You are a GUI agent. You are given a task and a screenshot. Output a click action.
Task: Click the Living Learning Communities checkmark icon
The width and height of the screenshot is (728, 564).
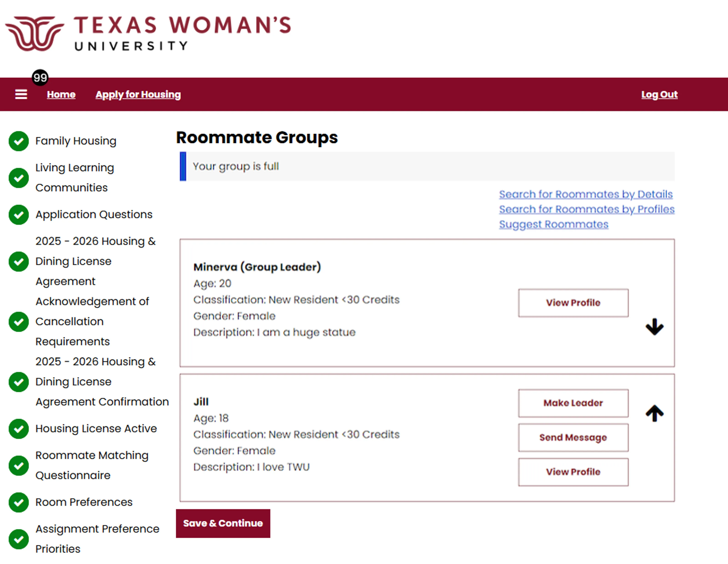tap(19, 178)
